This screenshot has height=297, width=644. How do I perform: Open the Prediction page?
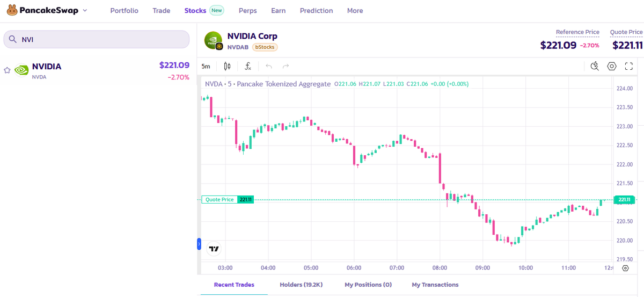tap(316, 11)
